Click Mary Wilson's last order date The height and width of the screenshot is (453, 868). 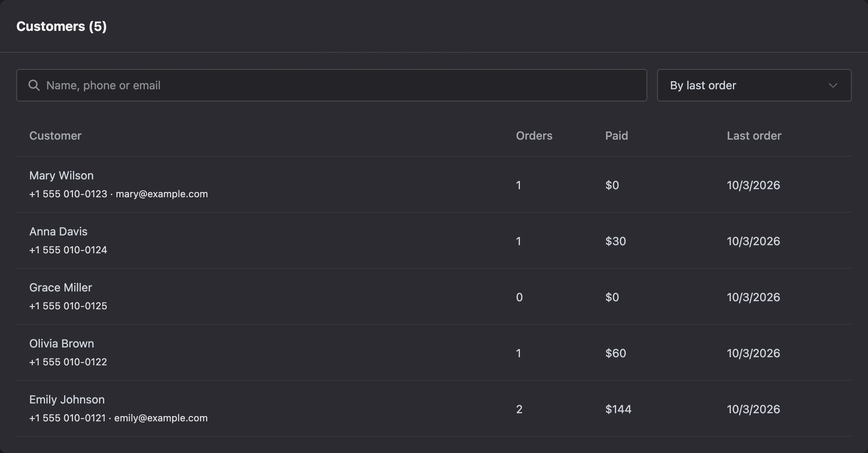[x=753, y=185]
